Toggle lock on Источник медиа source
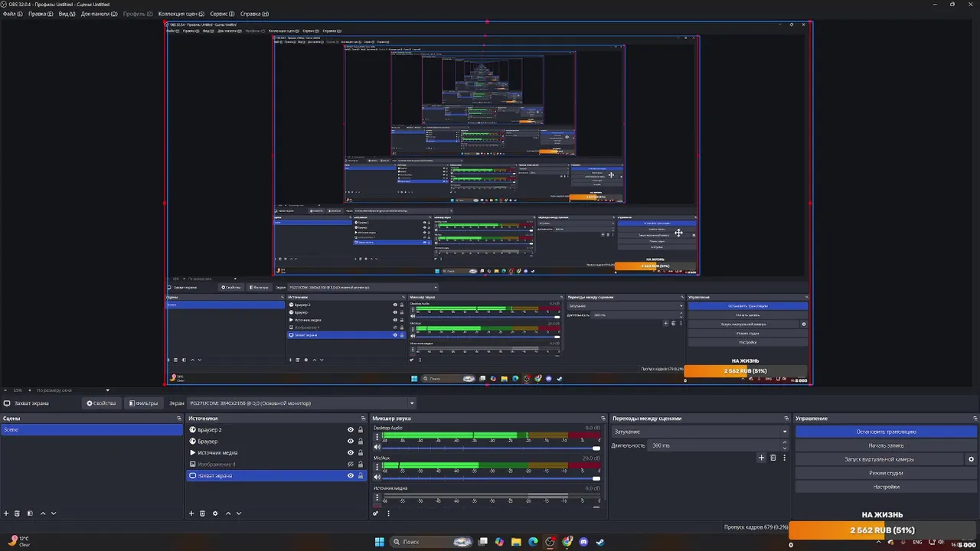Viewport: 980px width, 551px height. pos(361,452)
